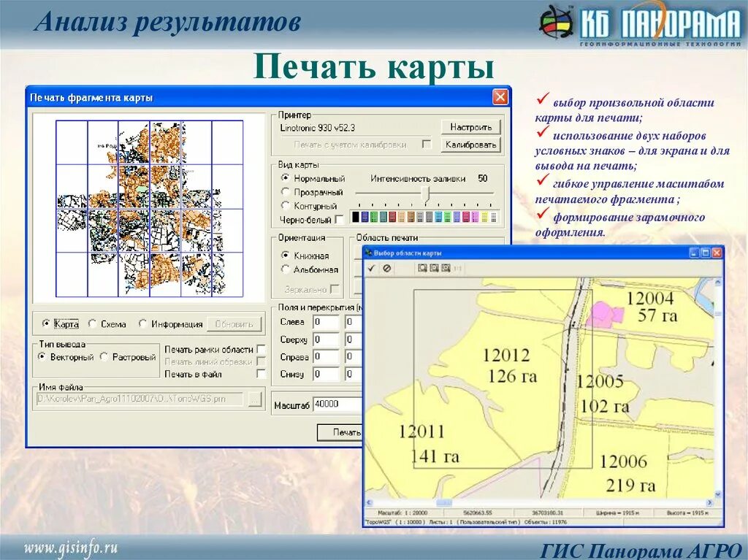Click the cancel selection circle-slash icon
Image resolution: width=748 pixels, height=560 pixels.
[387, 269]
